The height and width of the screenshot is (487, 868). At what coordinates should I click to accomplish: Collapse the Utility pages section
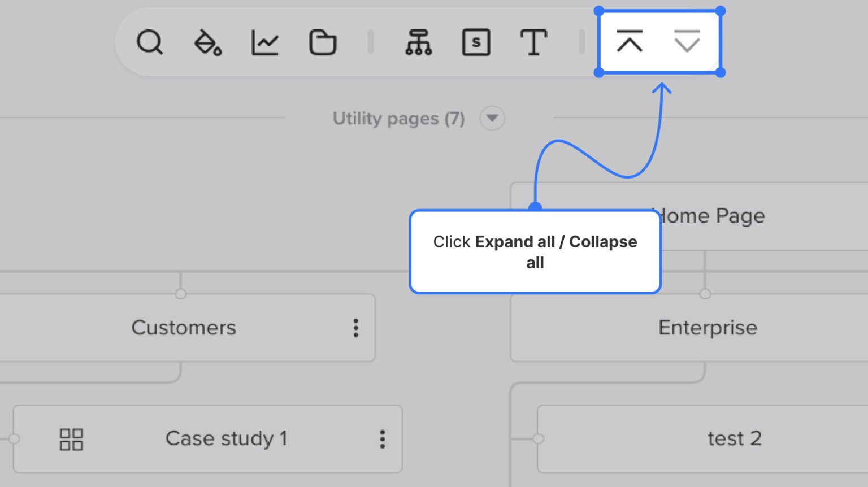pos(492,118)
